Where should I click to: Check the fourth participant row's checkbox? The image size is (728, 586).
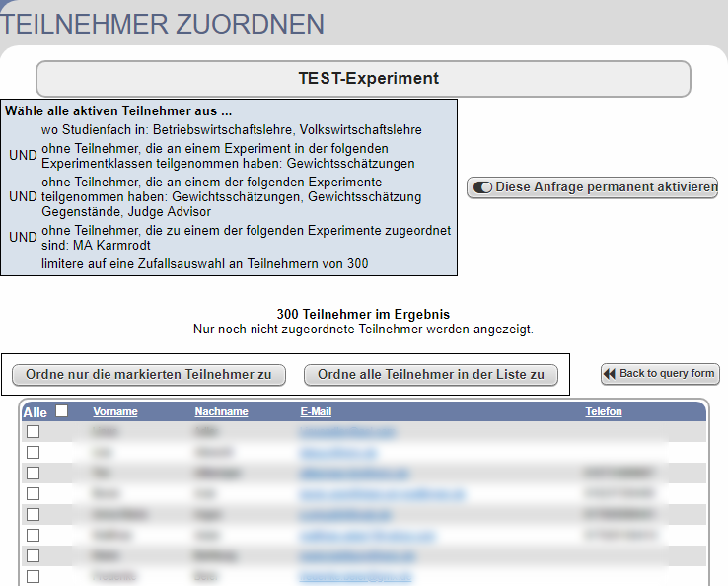click(x=34, y=493)
